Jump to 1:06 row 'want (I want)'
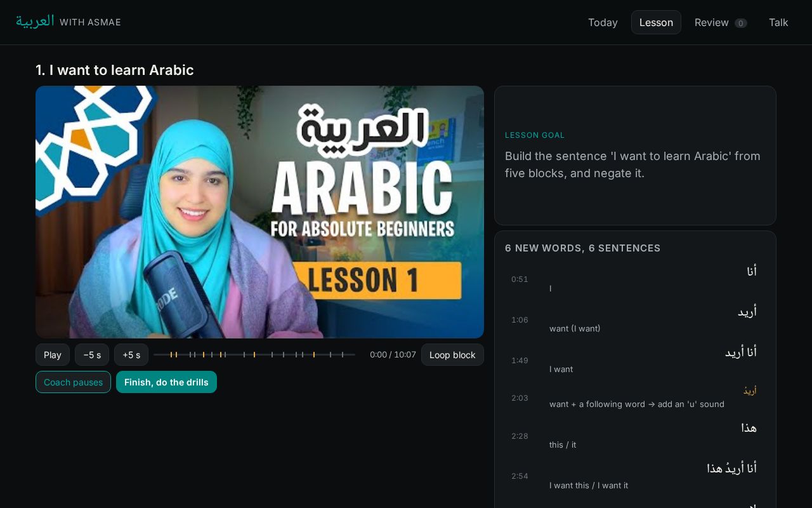The width and height of the screenshot is (812, 508). [635, 320]
